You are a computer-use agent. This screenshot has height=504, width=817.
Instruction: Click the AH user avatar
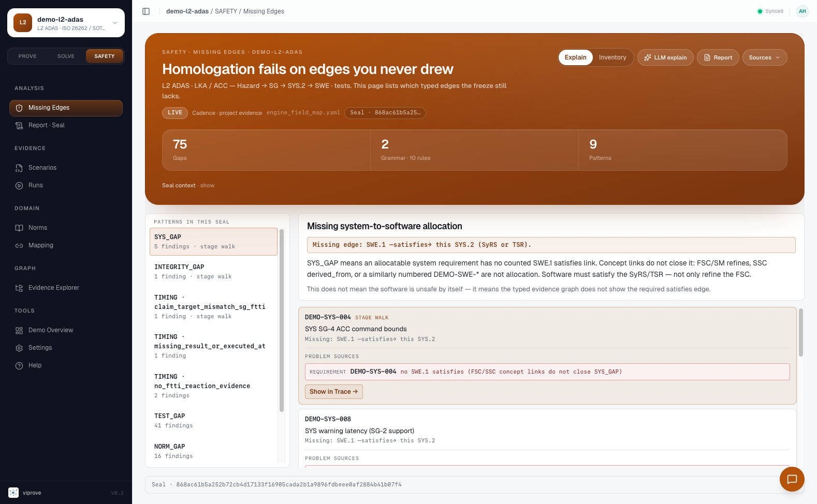coord(802,11)
